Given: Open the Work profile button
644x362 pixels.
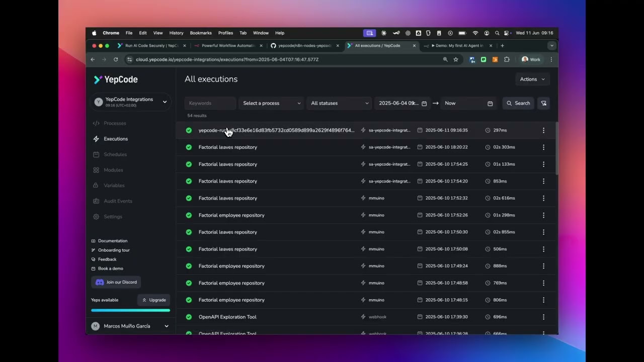Looking at the screenshot, I should pos(531,59).
